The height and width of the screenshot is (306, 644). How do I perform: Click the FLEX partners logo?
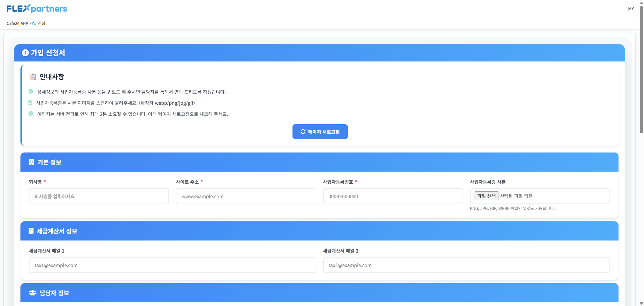[37, 9]
